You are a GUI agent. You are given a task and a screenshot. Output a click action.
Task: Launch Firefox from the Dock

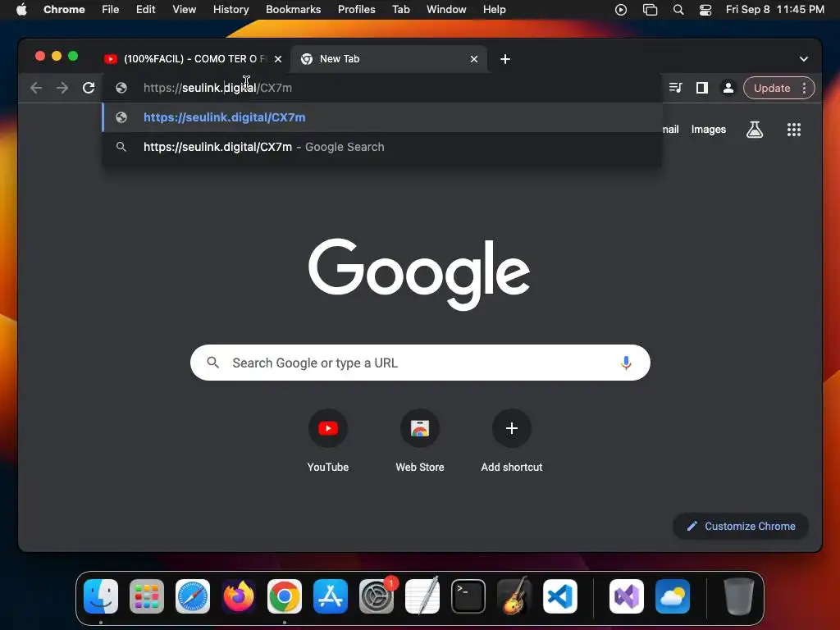(x=239, y=596)
